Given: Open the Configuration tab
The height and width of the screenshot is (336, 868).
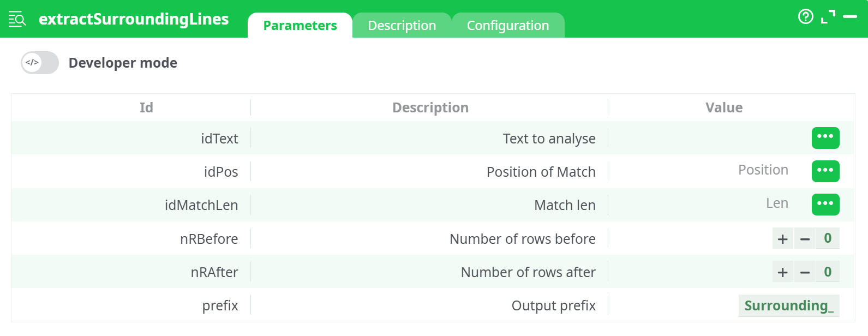Looking at the screenshot, I should click(507, 25).
